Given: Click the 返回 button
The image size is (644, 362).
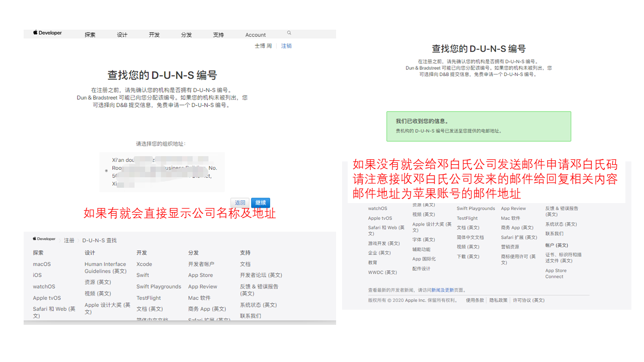Looking at the screenshot, I should click(x=240, y=203).
